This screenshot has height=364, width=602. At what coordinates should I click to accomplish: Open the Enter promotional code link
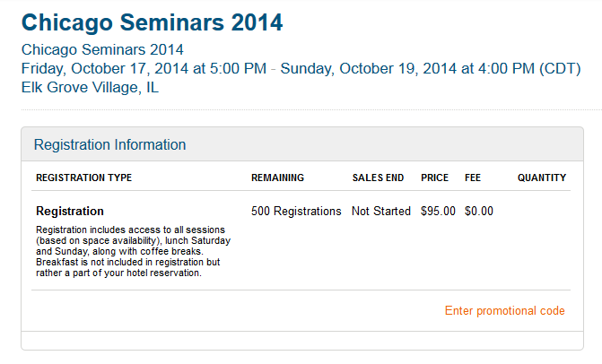click(x=505, y=311)
